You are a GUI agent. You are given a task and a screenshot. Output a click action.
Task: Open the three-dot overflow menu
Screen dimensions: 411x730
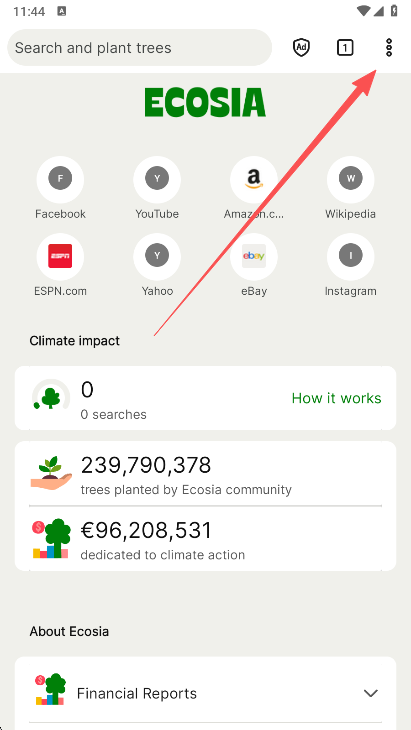tap(389, 47)
